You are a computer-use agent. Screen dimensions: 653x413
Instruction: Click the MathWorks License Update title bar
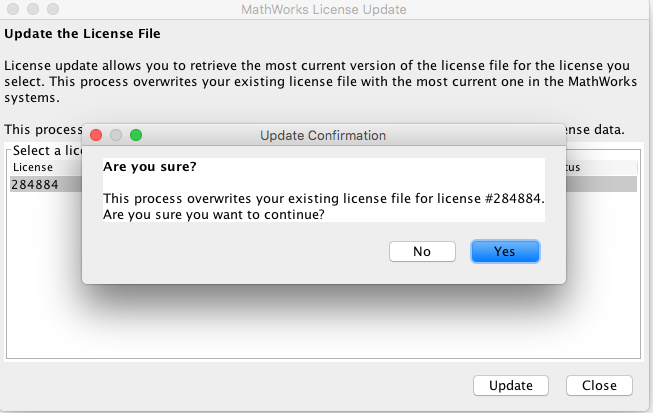point(324,10)
